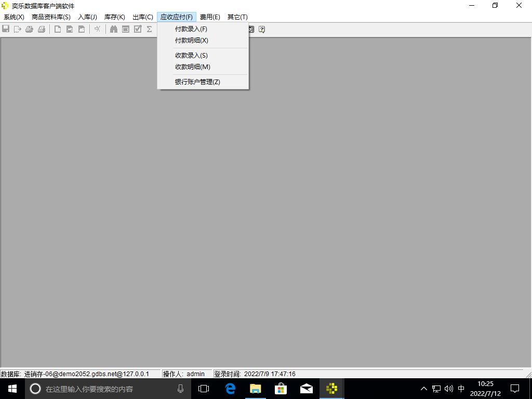Click the sigma sum toolbar icon

149,29
